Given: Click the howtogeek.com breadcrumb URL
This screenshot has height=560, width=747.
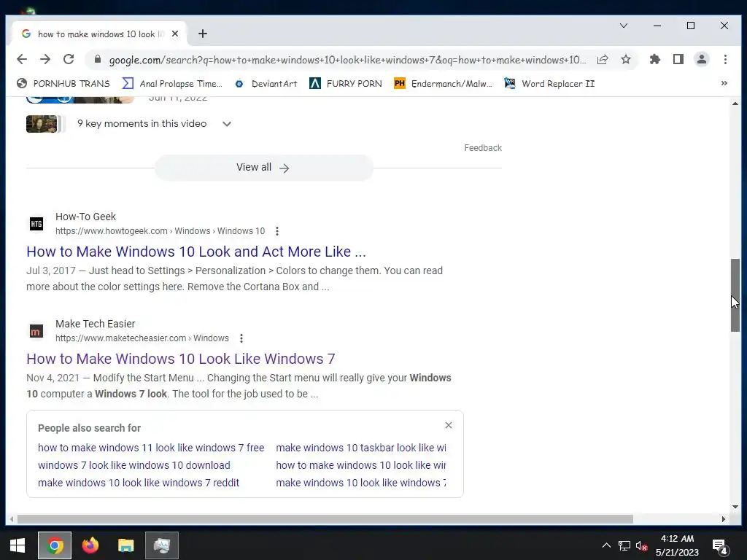Looking at the screenshot, I should pyautogui.click(x=160, y=231).
